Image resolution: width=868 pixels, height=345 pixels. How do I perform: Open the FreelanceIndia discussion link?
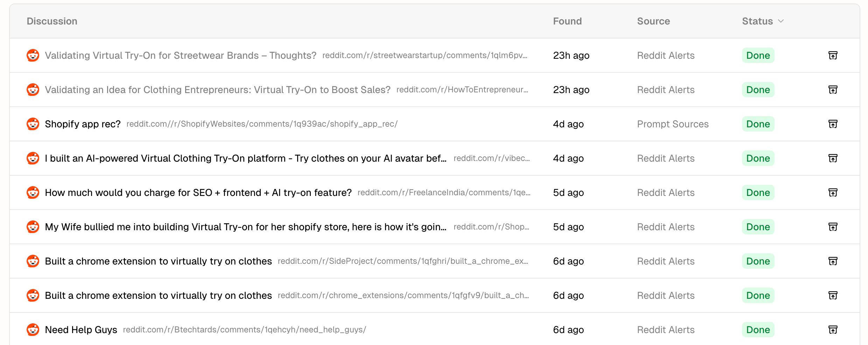[444, 192]
